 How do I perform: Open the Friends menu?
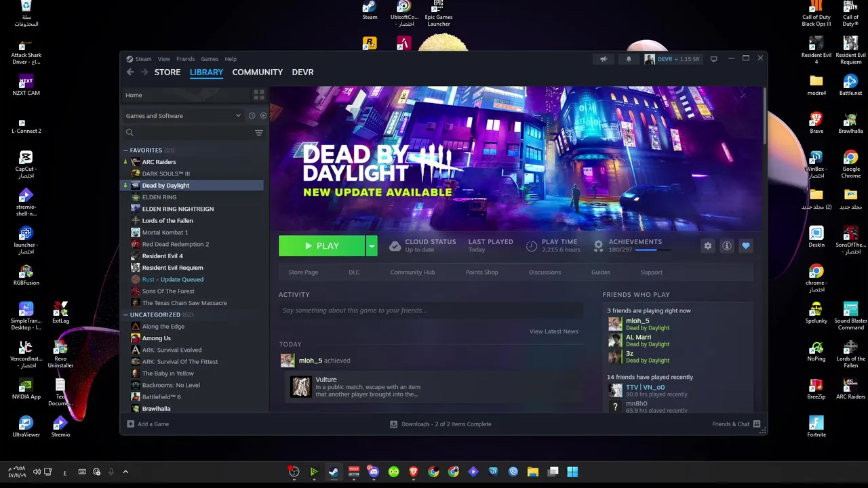pyautogui.click(x=185, y=59)
